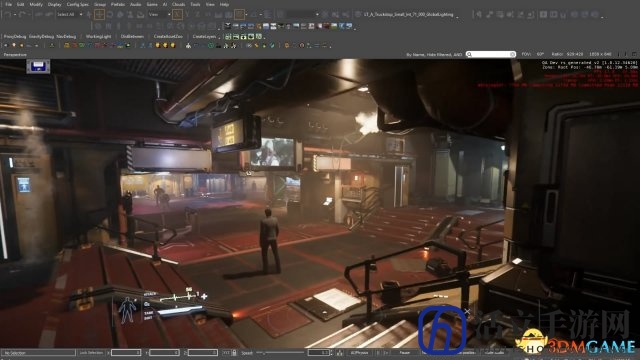
Task: Toggle the Y axis constraint button
Action: pyautogui.click(x=187, y=15)
